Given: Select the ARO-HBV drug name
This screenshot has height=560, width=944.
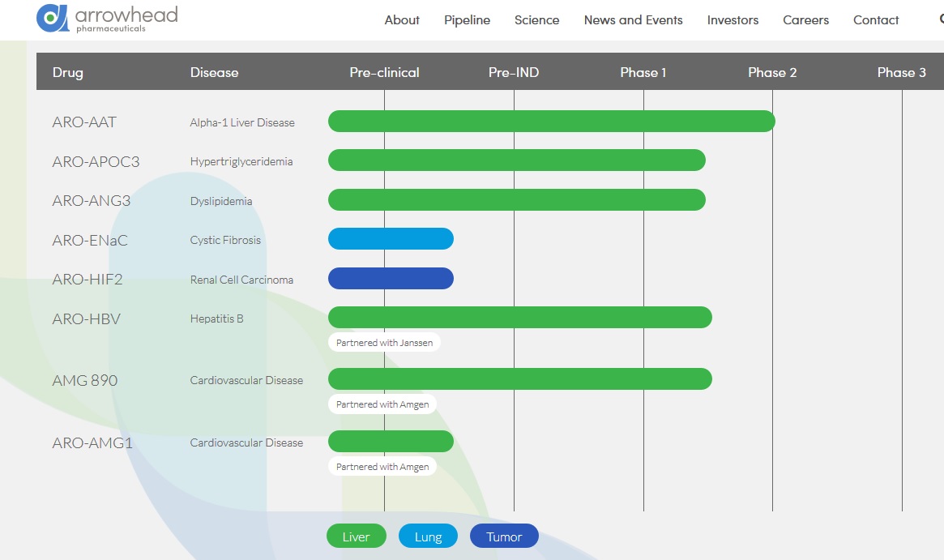Looking at the screenshot, I should point(86,319).
